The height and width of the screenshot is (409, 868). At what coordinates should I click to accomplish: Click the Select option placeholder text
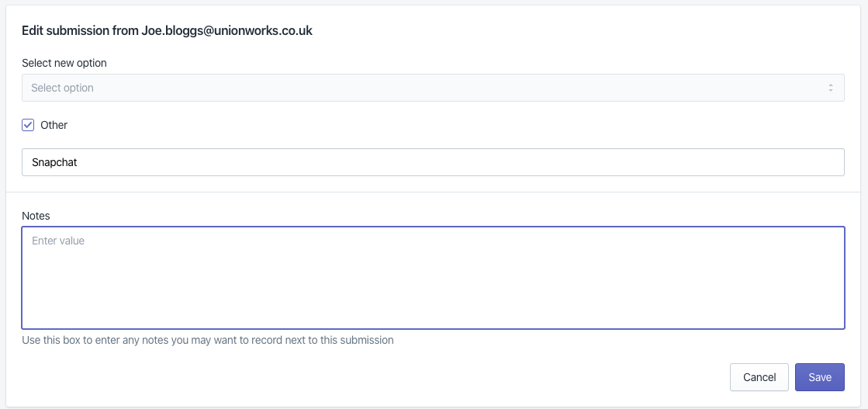click(x=62, y=88)
